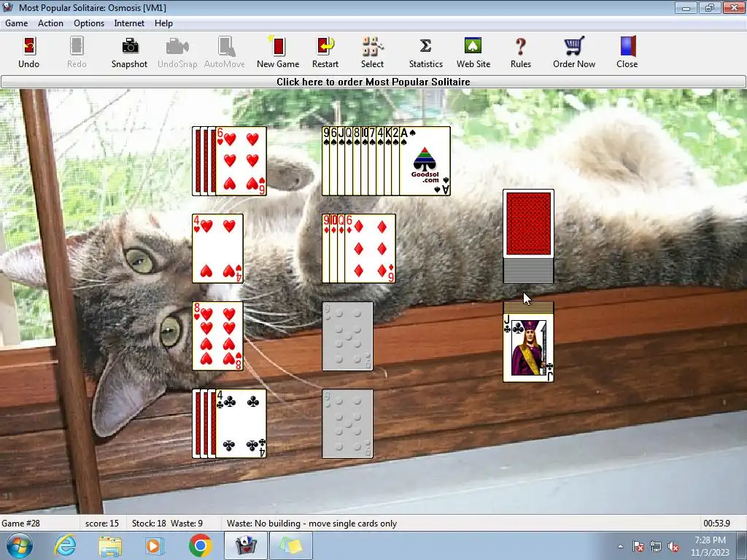Screen dimensions: 747x560
Task: Click the Ace of spades foundation card
Action: 425,161
